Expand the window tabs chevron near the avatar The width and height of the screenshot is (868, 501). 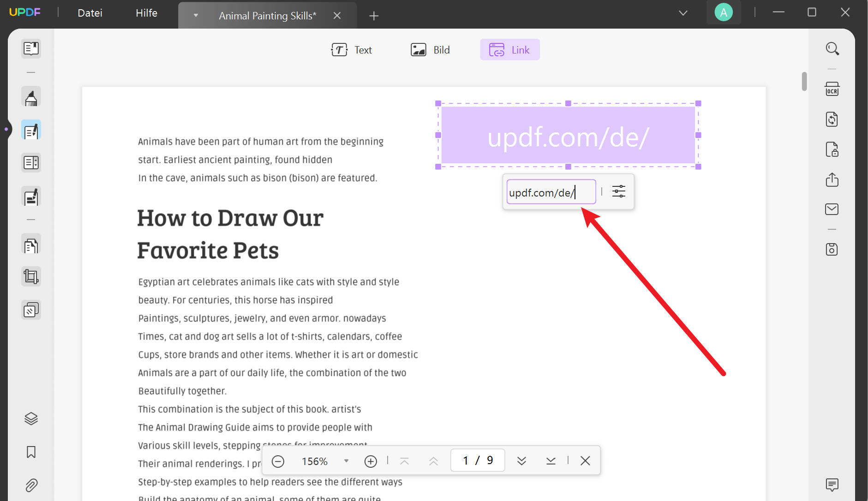683,12
